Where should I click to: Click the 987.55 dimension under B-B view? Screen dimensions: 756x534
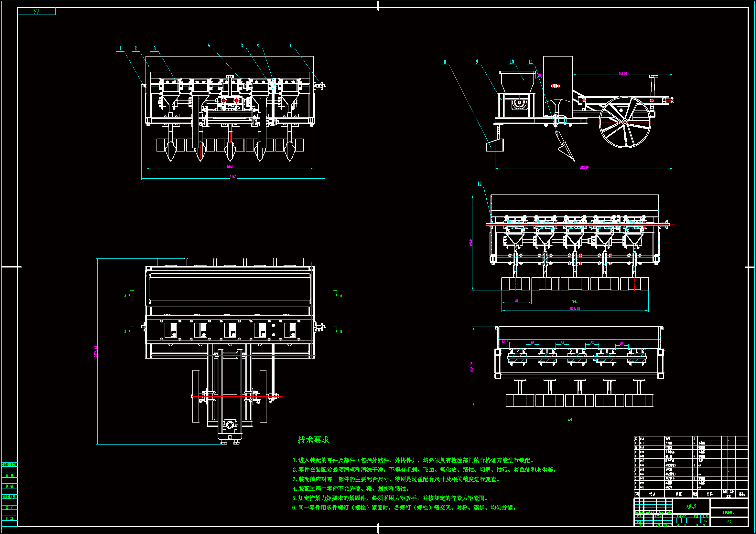(575, 309)
